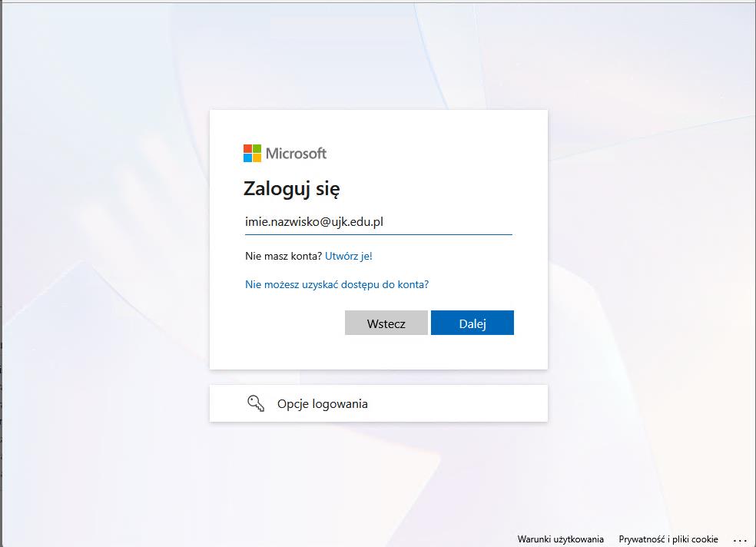The height and width of the screenshot is (547, 756).
Task: Focus the email field with imie.nazwisko@ujk.edu.pl
Action: pos(379,222)
